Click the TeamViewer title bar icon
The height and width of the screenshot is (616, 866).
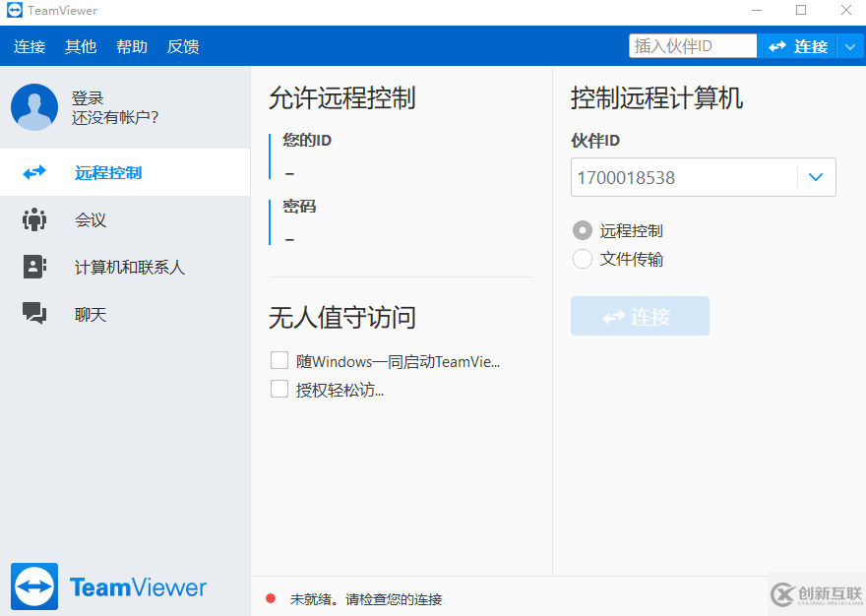tap(15, 10)
